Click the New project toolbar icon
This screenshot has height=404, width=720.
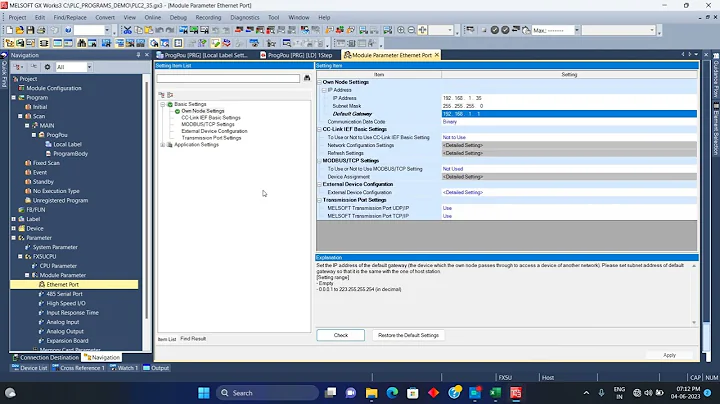tap(9, 30)
